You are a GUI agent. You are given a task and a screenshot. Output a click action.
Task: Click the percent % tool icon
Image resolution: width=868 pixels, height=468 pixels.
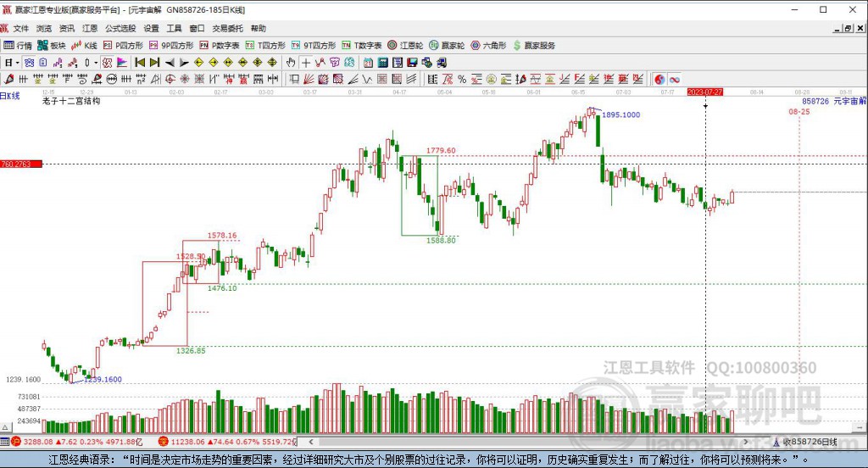point(462,79)
